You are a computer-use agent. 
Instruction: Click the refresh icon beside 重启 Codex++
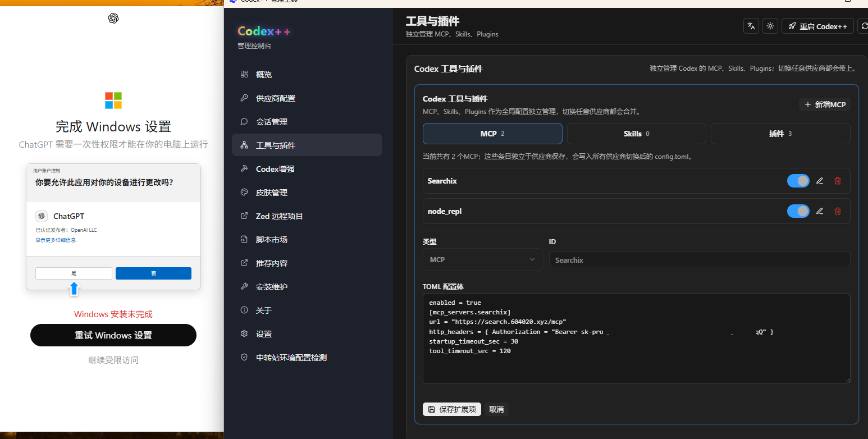[x=863, y=26]
